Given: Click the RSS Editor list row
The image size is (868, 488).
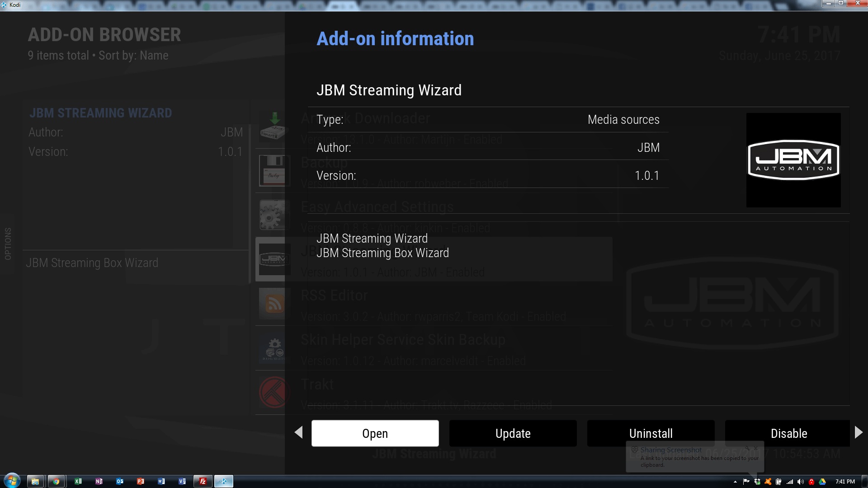Looking at the screenshot, I should pos(434,304).
